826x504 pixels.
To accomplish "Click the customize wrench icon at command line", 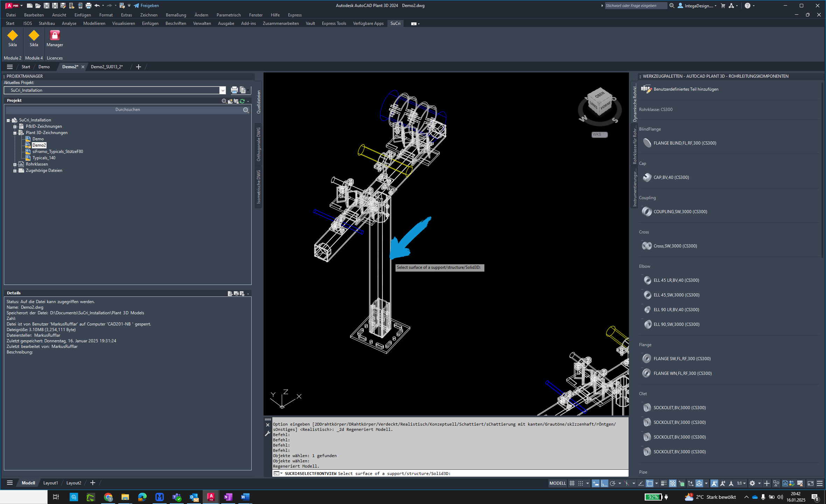I will tap(268, 434).
